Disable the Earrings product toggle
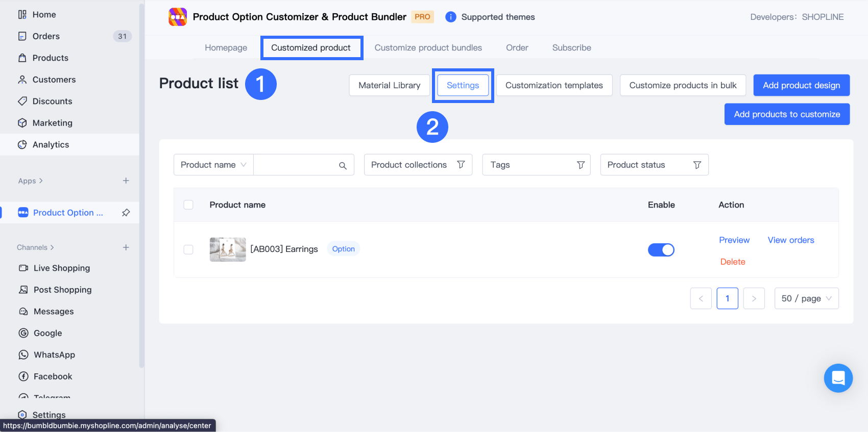This screenshot has height=432, width=868. click(661, 250)
